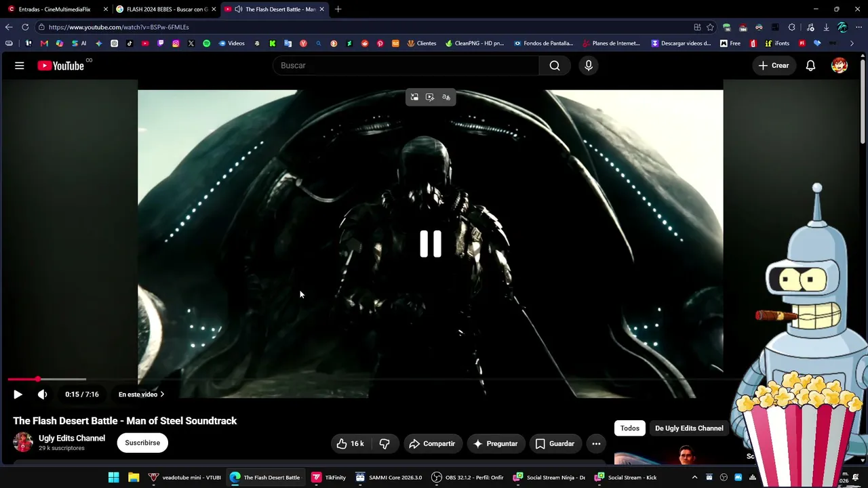
Task: Open Gmail bookmark in bookmarks bar
Action: (x=44, y=43)
